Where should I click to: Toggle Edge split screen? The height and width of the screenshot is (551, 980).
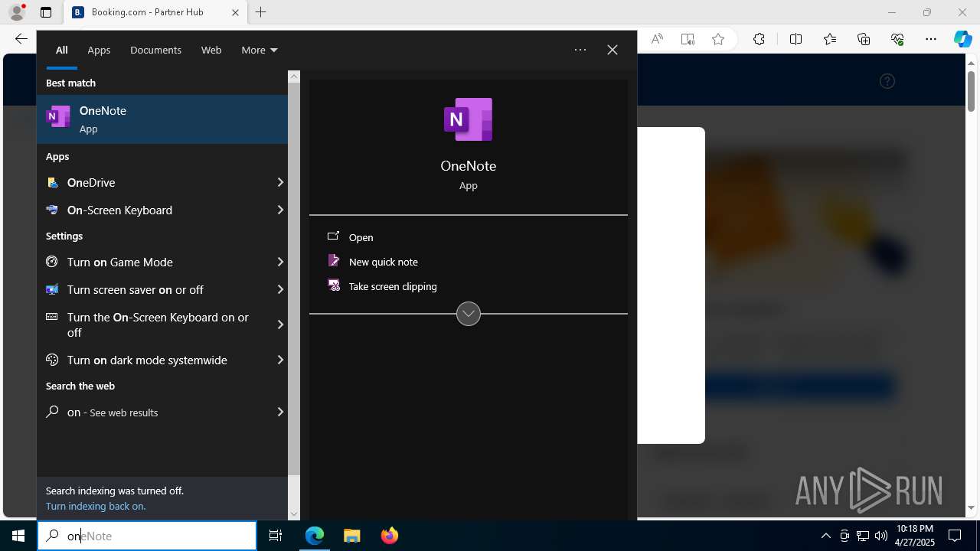(795, 39)
